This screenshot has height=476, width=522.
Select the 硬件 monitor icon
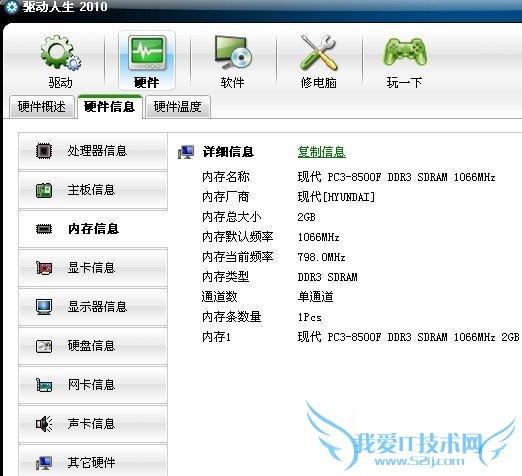[x=147, y=52]
